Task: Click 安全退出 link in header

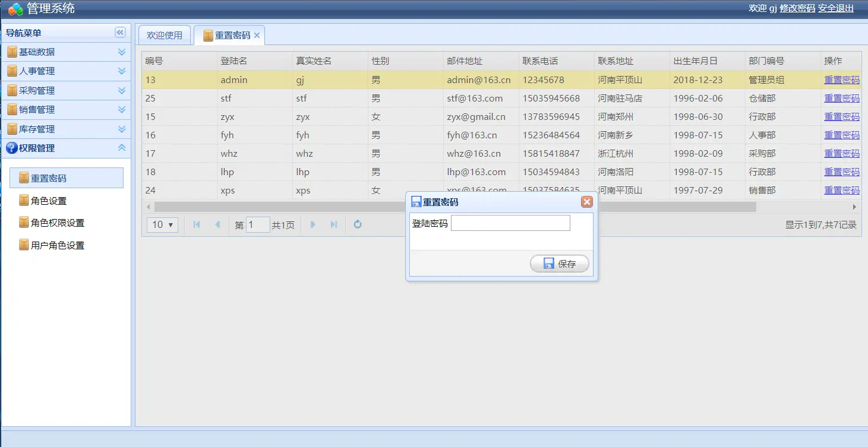Action: click(x=836, y=8)
